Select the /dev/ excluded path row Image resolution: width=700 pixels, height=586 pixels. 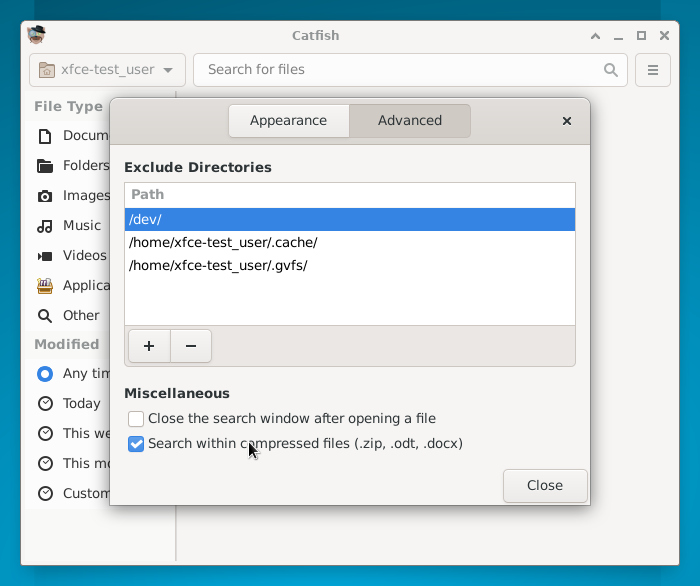point(350,220)
